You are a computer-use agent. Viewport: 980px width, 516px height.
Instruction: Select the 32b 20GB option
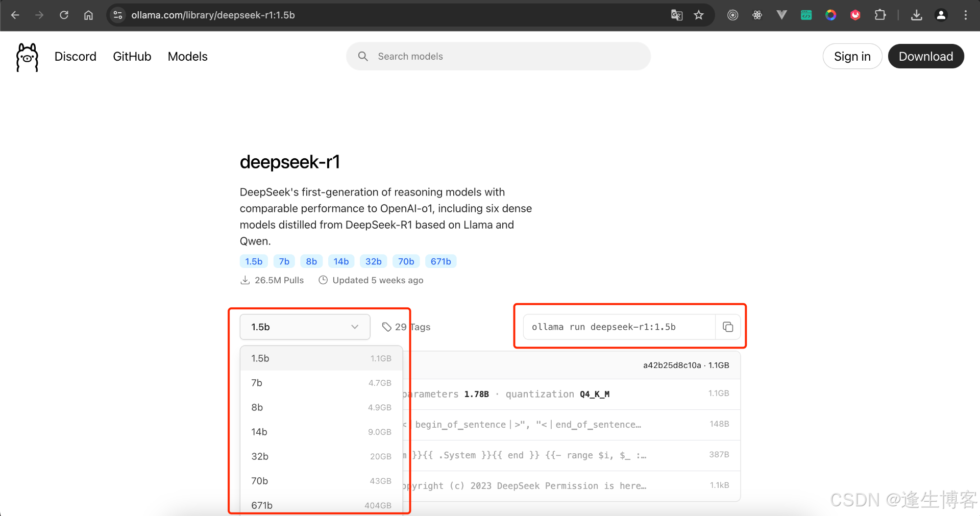pos(321,456)
